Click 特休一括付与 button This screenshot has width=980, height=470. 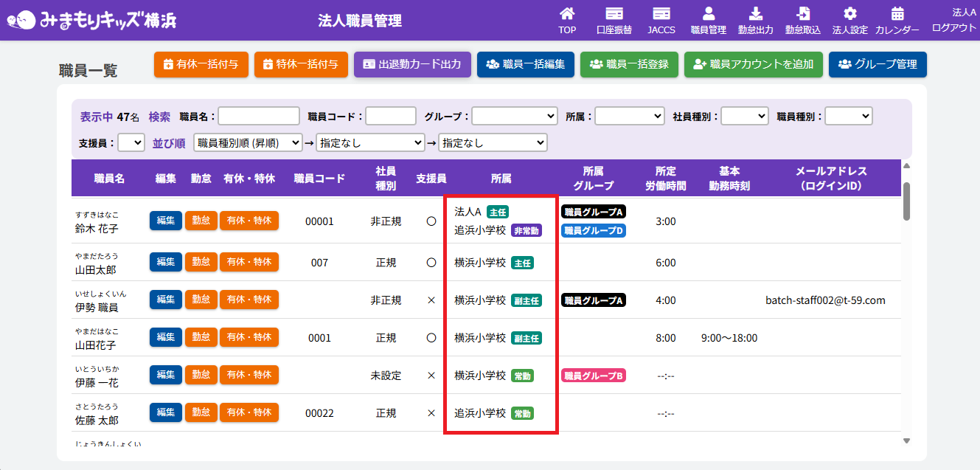[302, 64]
